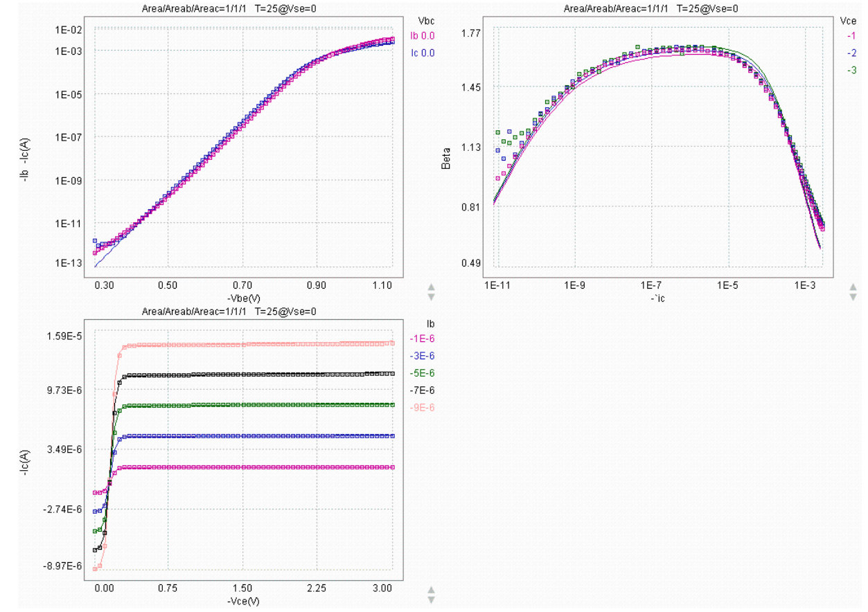Click down arrow below Ic vs Vce plot
This screenshot has height=612, width=868.
click(x=431, y=600)
